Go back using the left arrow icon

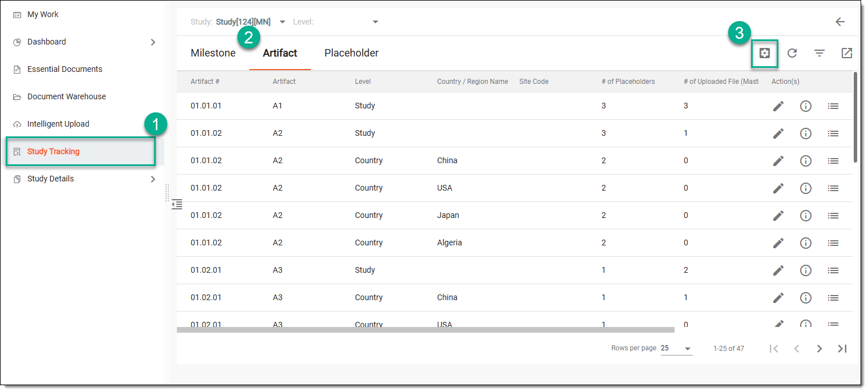click(840, 22)
